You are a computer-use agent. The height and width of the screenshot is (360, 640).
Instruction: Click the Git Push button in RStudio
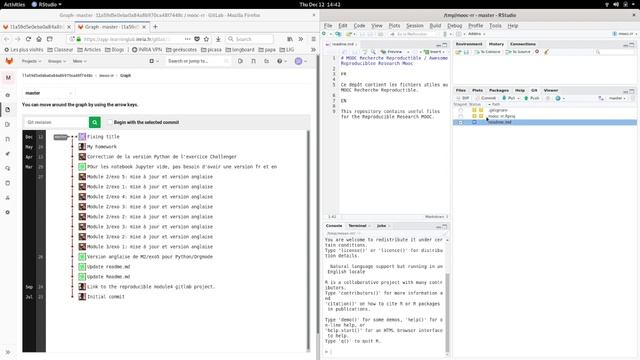(x=532, y=98)
